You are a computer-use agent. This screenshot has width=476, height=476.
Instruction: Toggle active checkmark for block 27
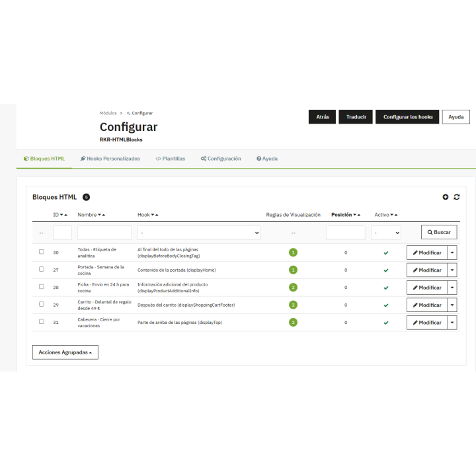pyautogui.click(x=386, y=270)
